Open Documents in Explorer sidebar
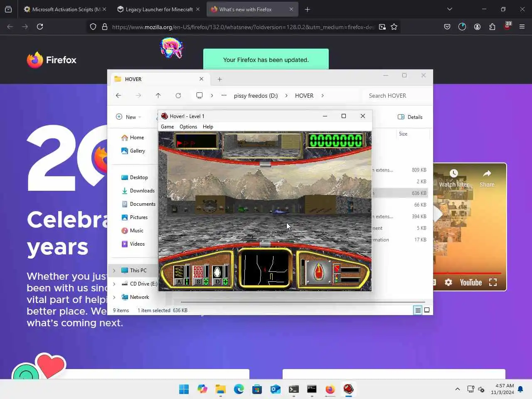532x399 pixels. pyautogui.click(x=138, y=204)
